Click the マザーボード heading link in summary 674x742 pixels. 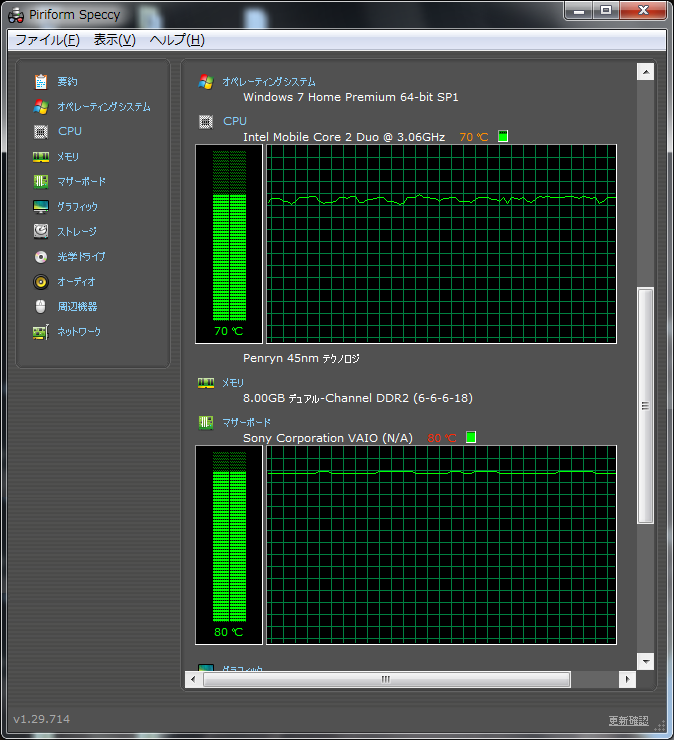click(x=247, y=422)
